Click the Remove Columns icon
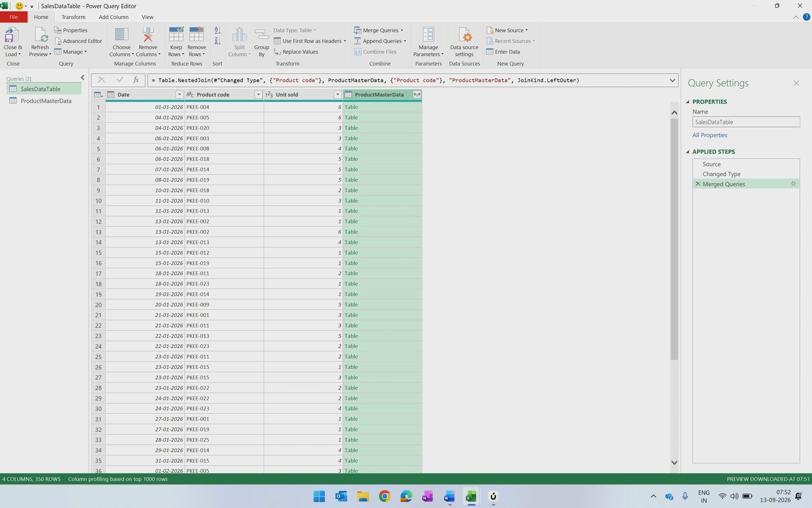Image resolution: width=812 pixels, height=508 pixels. [x=148, y=35]
